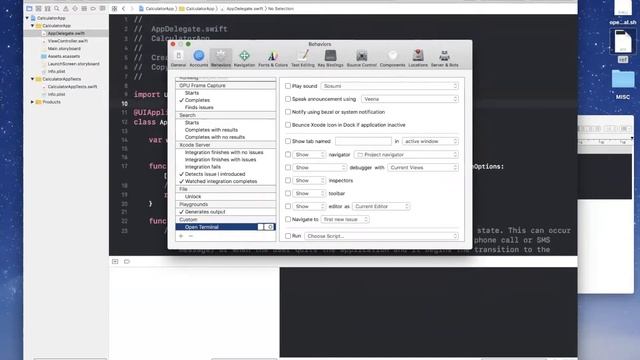This screenshot has height=360, width=640.
Task: Toggle the inspectors checkbox
Action: point(288,180)
